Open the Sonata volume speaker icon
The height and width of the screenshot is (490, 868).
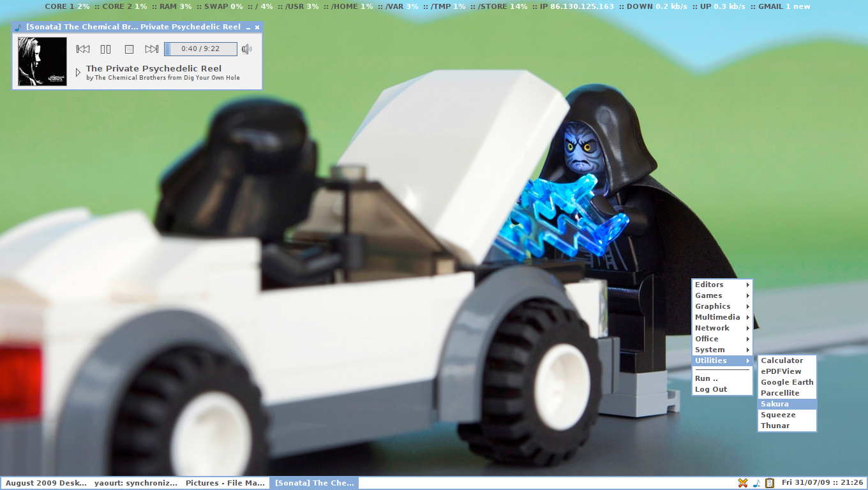click(247, 49)
